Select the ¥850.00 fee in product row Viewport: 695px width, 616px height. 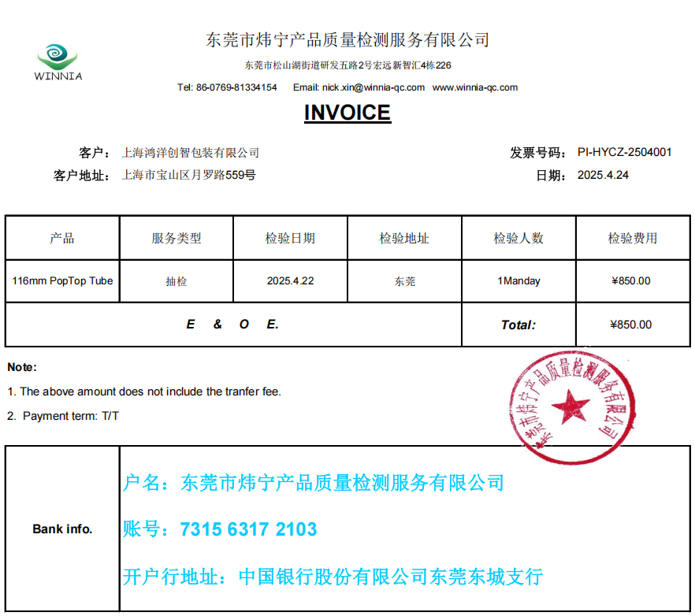click(x=631, y=281)
